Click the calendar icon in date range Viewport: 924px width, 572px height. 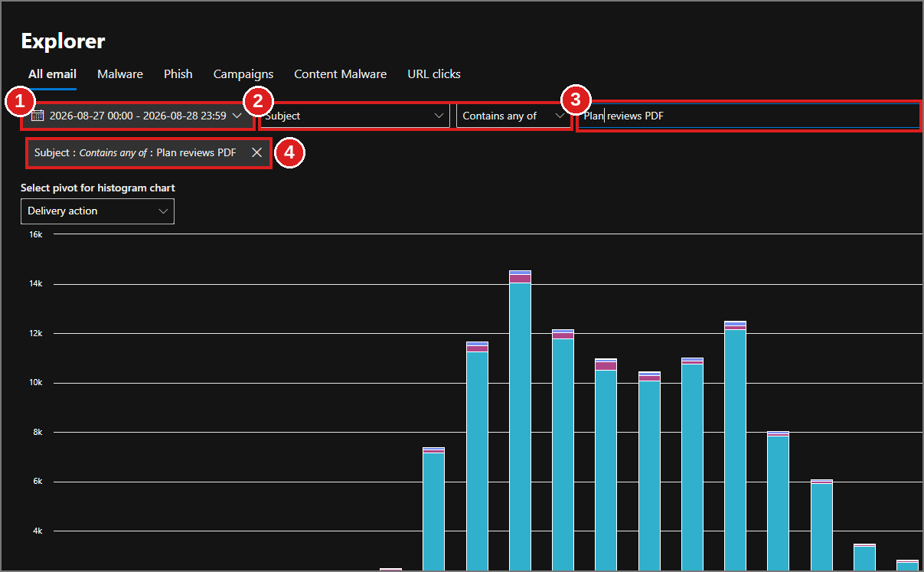point(38,116)
